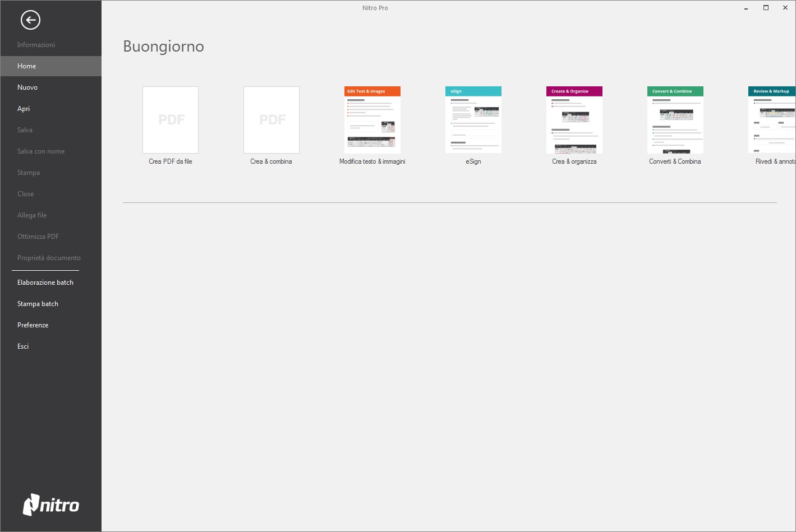
Task: Click the Crea & organizza label
Action: point(574,161)
